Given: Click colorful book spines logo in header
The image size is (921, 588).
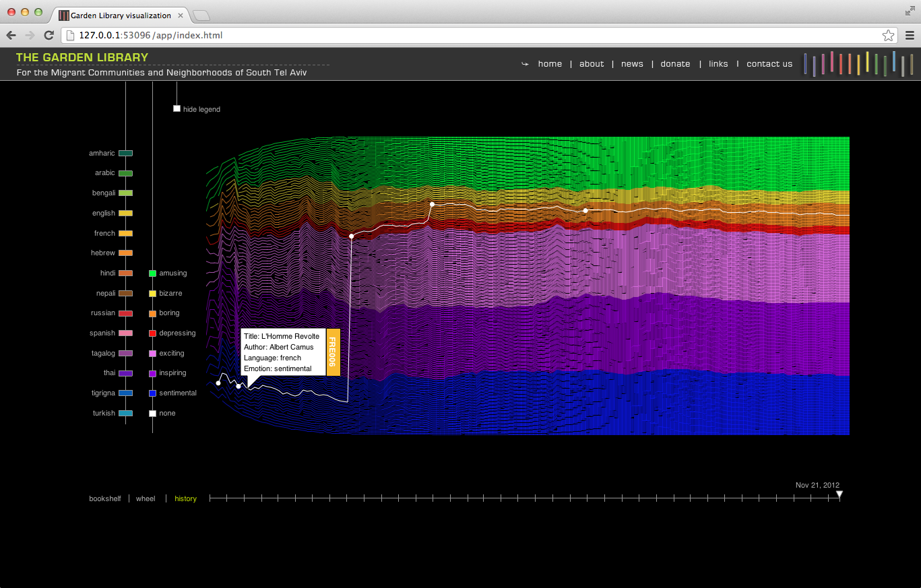Looking at the screenshot, I should coord(858,63).
